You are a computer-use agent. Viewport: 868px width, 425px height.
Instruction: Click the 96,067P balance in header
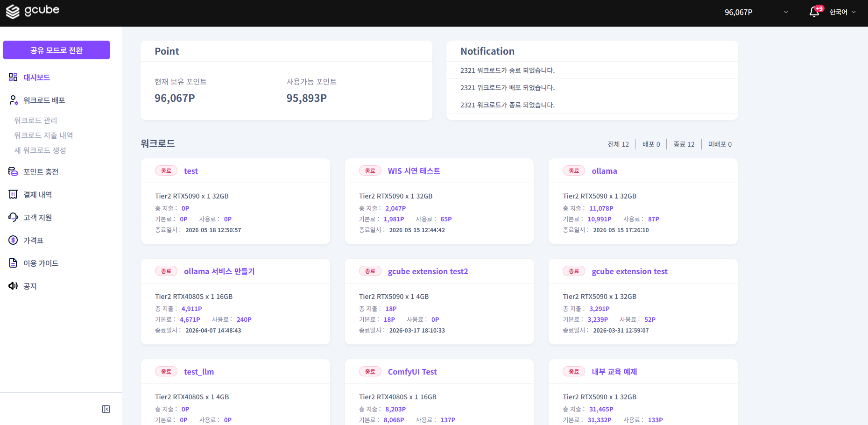[x=739, y=12]
